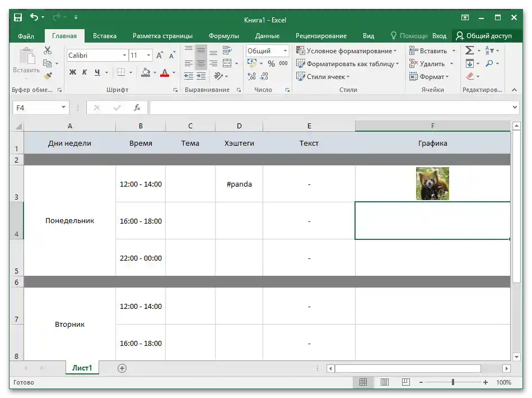Decrease indent

point(189,76)
